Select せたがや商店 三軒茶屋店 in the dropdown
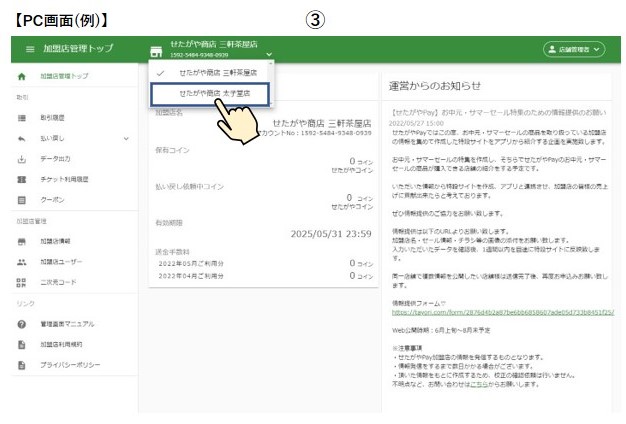 coord(209,73)
